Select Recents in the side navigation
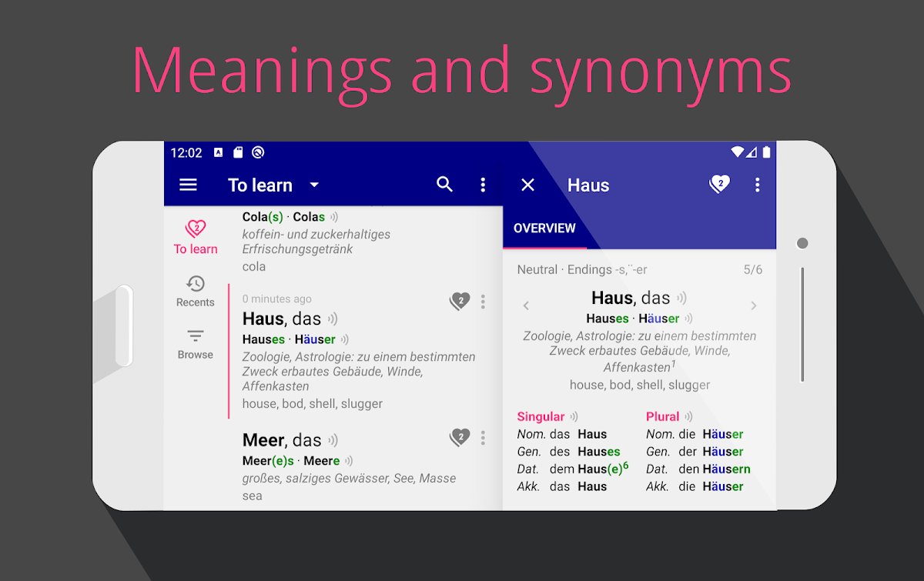924x581 pixels. click(x=196, y=292)
